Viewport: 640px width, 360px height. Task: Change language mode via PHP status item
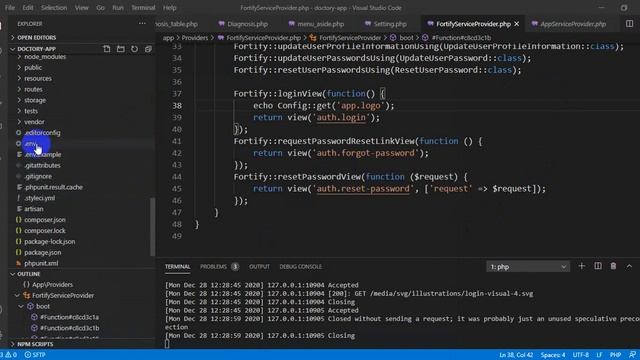[615, 355]
